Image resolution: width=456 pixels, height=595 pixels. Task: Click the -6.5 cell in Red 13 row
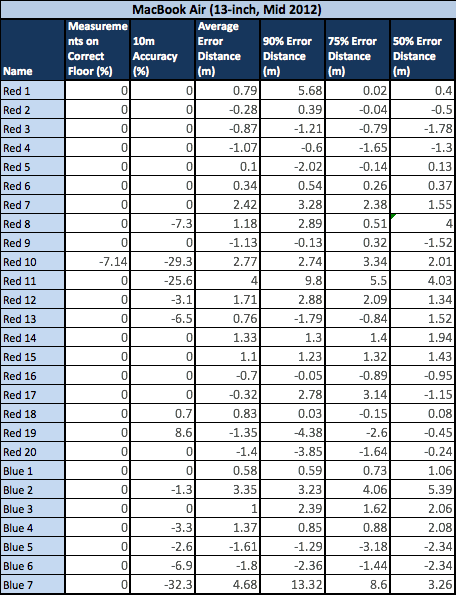pos(162,318)
